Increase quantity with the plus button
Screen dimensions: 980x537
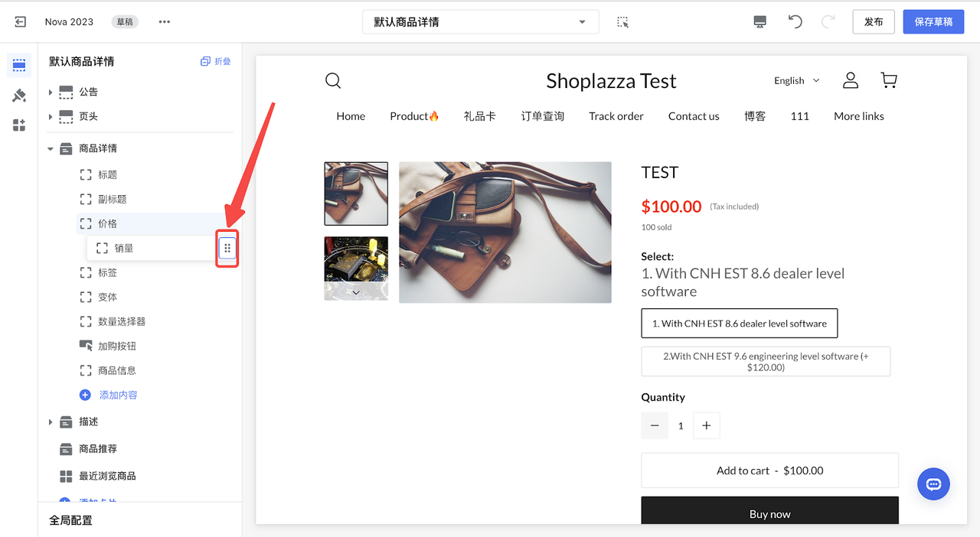[x=706, y=426]
